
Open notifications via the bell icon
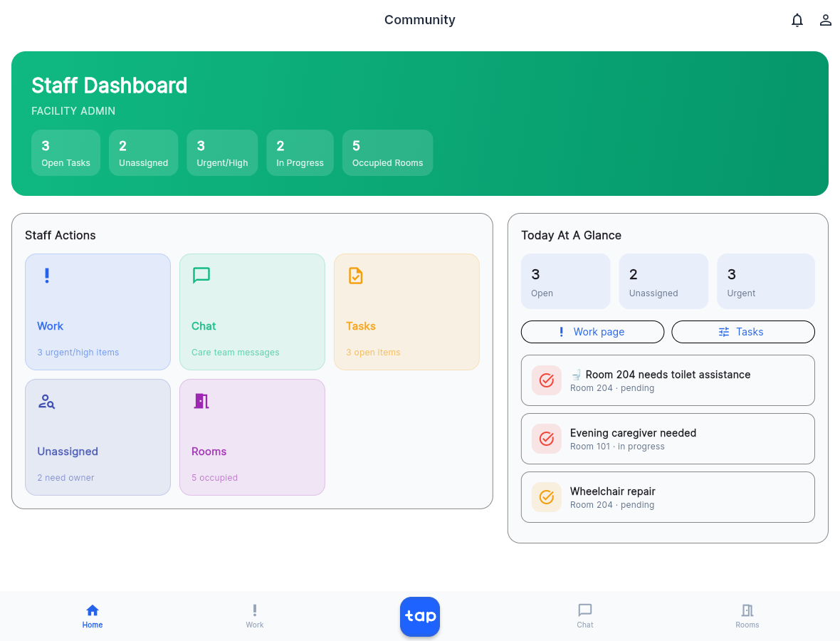[x=797, y=20]
